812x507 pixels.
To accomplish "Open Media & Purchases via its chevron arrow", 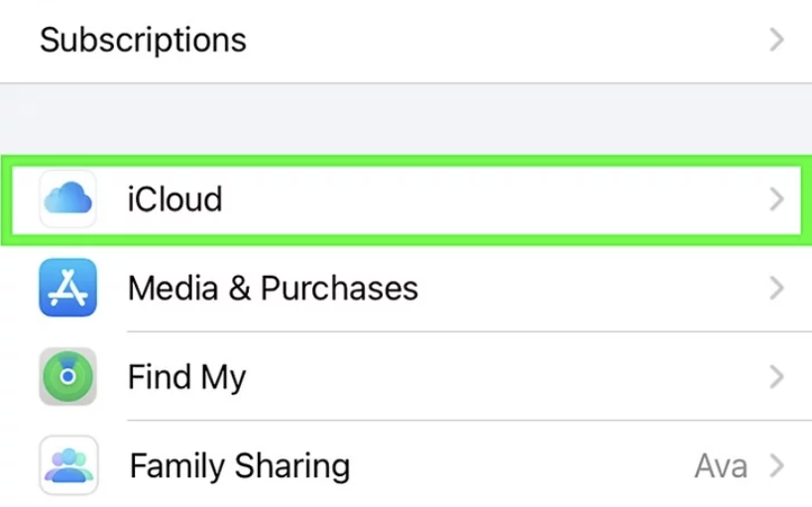I will pos(776,288).
